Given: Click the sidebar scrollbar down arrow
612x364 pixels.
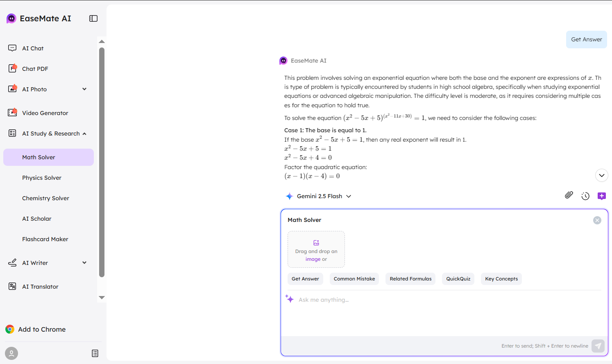Looking at the screenshot, I should click(x=102, y=298).
